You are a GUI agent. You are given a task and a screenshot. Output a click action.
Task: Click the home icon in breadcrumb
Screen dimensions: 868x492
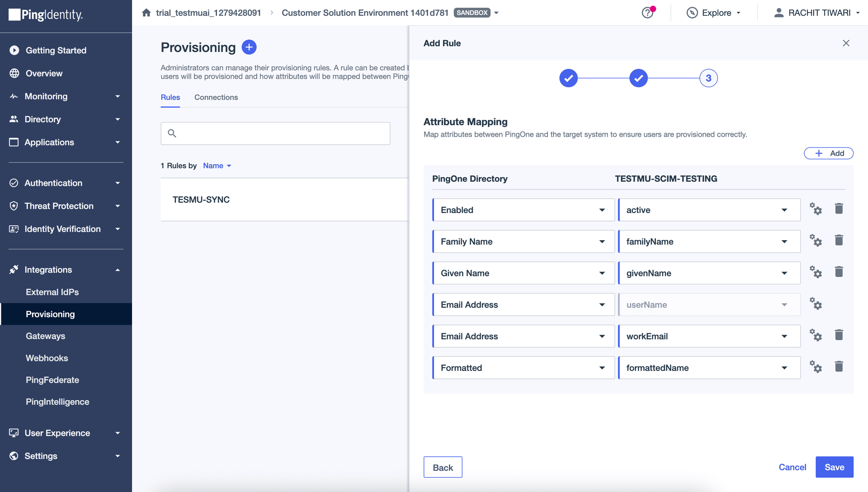point(146,13)
